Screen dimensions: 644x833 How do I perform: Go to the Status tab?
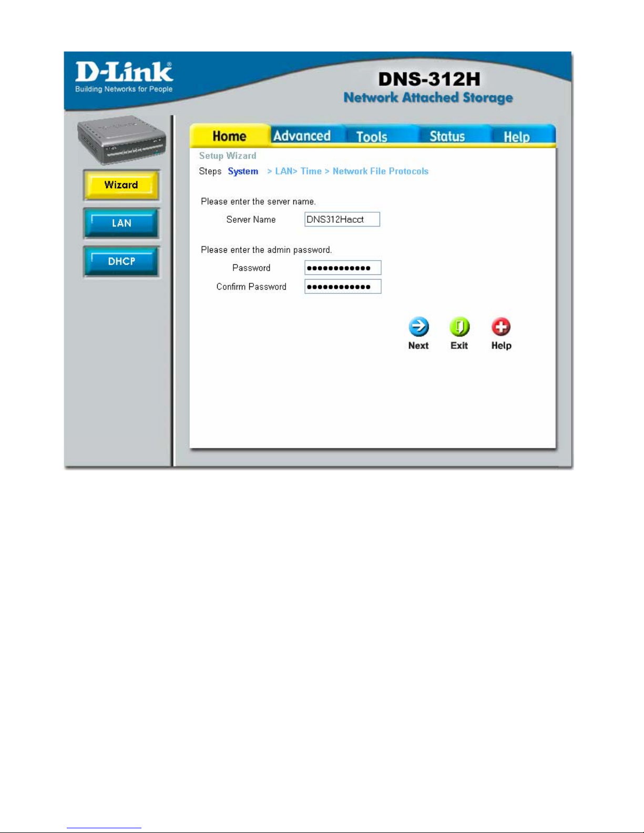tap(447, 136)
